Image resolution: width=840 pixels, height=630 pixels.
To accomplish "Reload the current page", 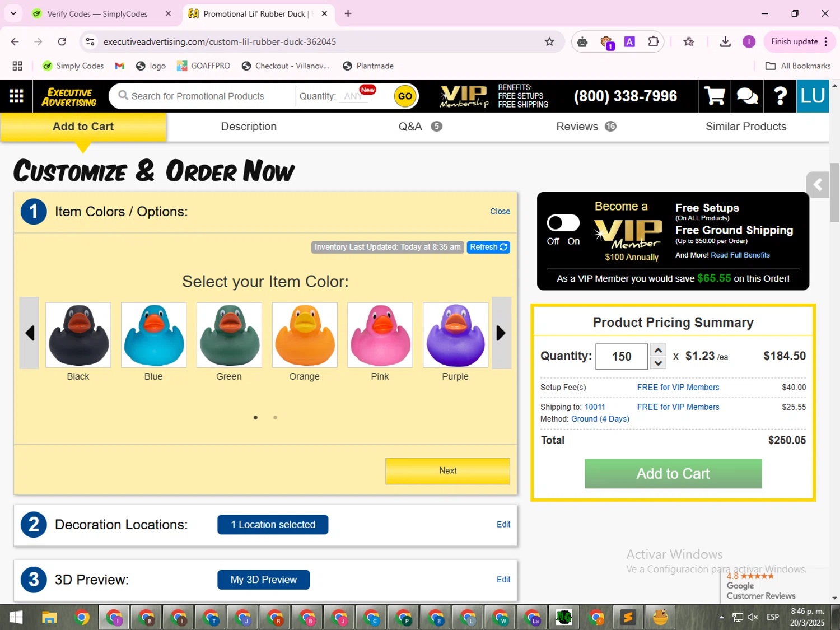I will tap(62, 41).
